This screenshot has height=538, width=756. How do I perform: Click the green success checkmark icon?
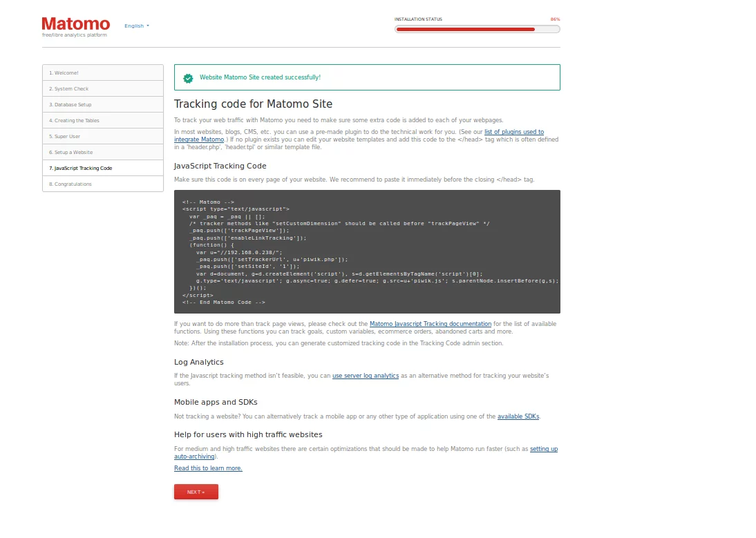click(188, 78)
